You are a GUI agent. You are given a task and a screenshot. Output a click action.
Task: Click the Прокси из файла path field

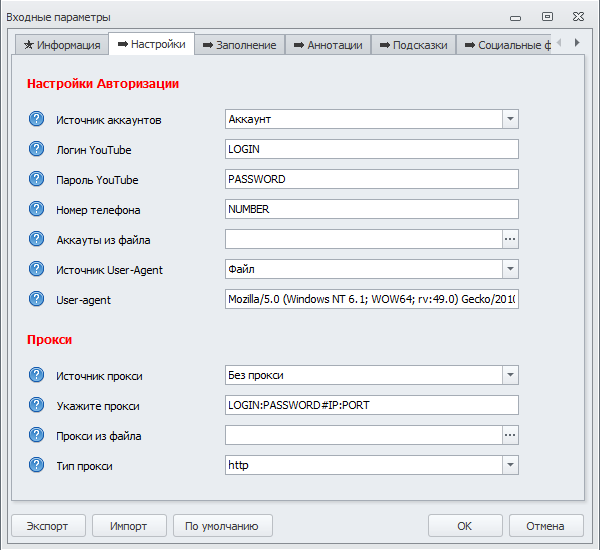[364, 435]
